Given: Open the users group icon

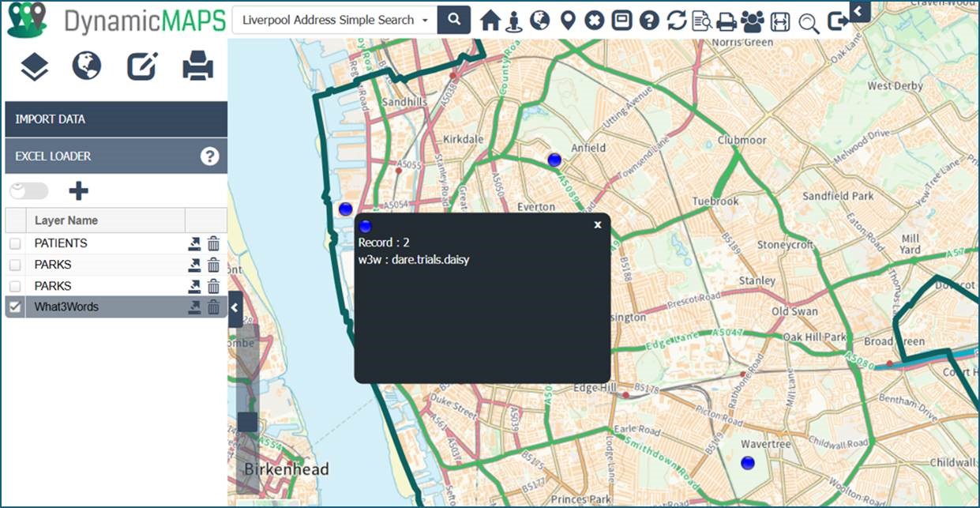Looking at the screenshot, I should pyautogui.click(x=753, y=21).
